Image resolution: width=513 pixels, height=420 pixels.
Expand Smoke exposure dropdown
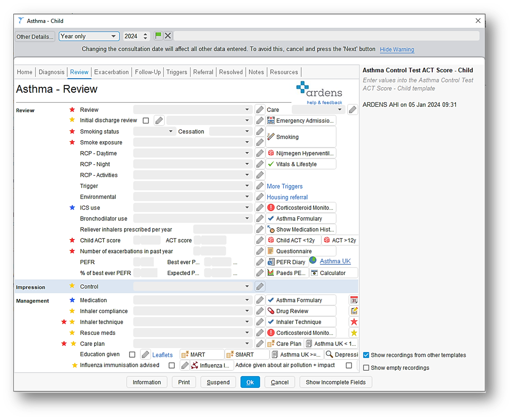tap(247, 142)
